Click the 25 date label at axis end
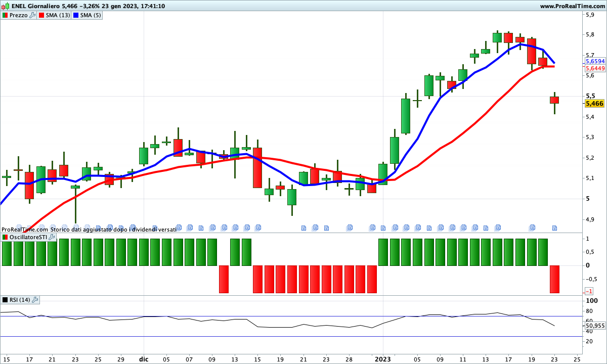Image resolution: width=607 pixels, height=364 pixels. (577, 359)
